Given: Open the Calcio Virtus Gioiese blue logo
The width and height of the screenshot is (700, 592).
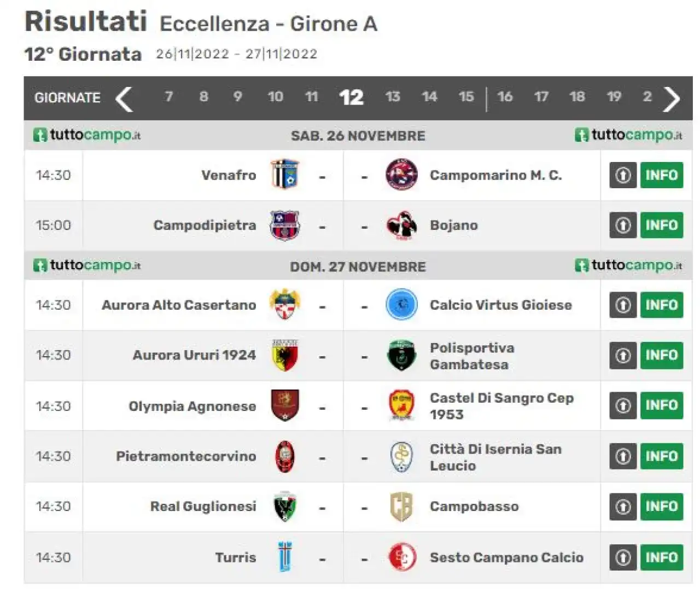Looking at the screenshot, I should [401, 305].
